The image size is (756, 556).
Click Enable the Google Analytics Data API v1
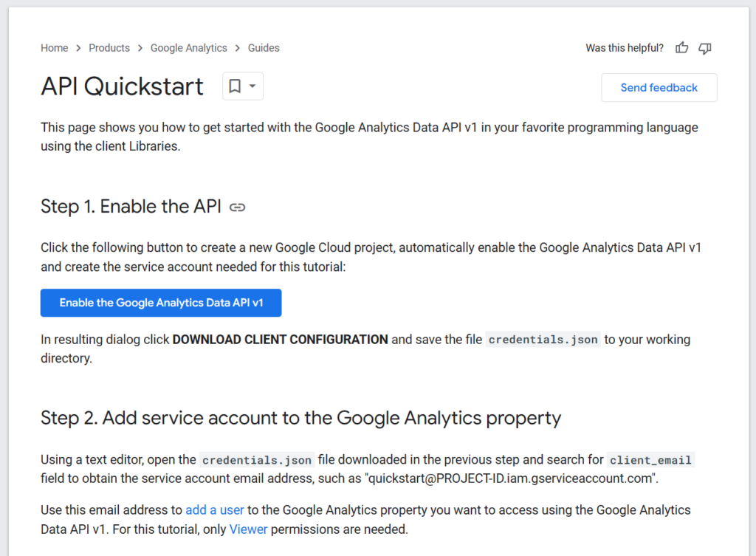pos(161,303)
